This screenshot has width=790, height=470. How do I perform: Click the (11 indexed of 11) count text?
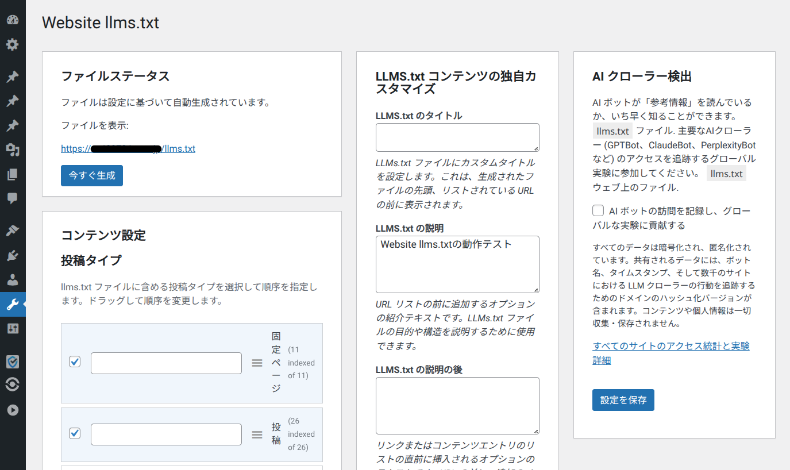click(x=301, y=363)
